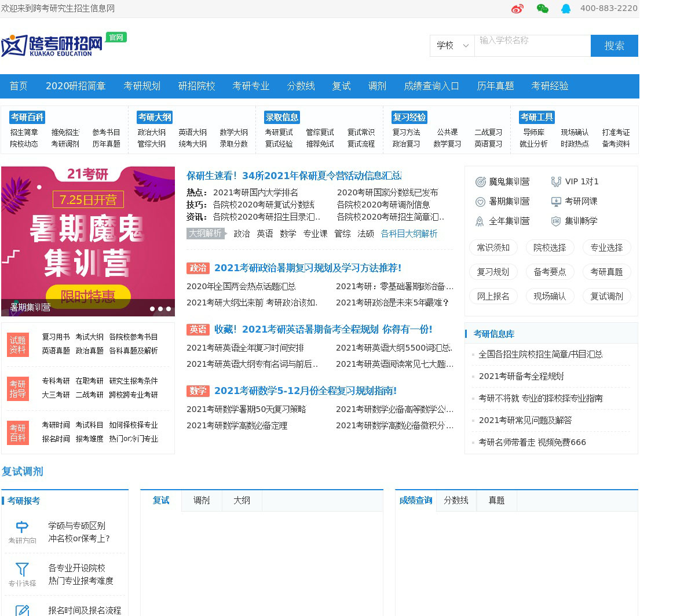Open the 学校 search type dropdown
Screen dimensions: 695x616
[x=452, y=46]
